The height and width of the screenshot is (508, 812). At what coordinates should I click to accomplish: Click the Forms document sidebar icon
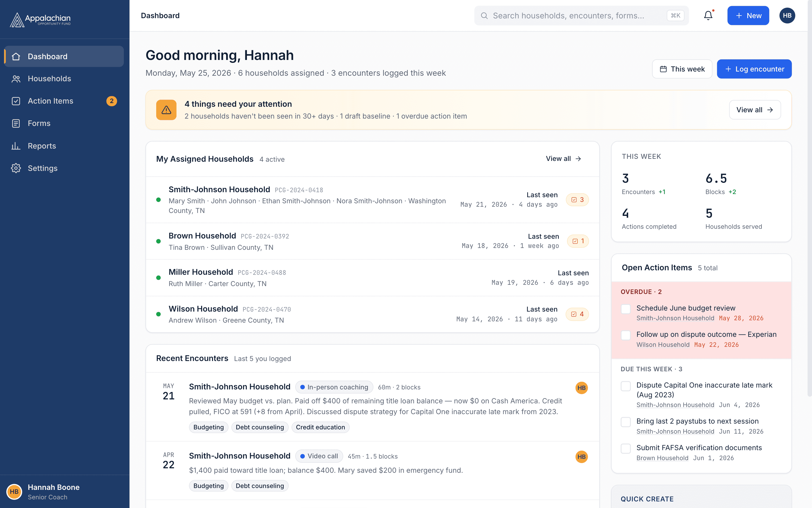pyautogui.click(x=16, y=123)
